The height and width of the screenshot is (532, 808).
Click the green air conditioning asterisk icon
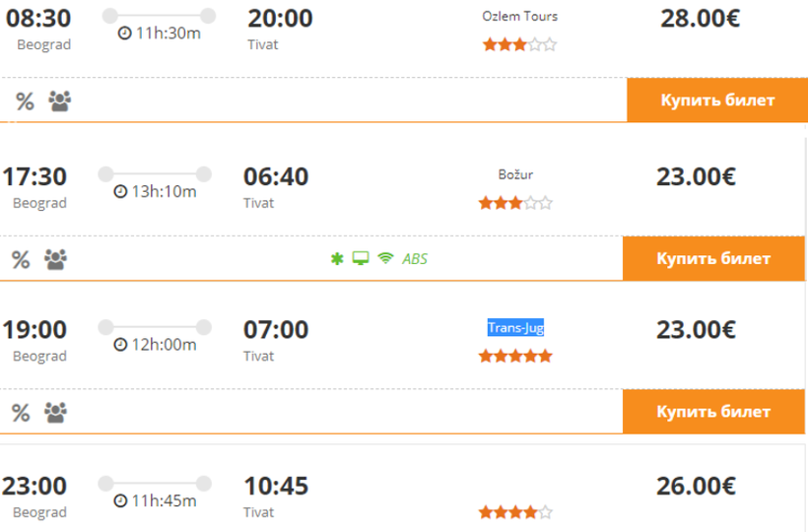click(337, 258)
